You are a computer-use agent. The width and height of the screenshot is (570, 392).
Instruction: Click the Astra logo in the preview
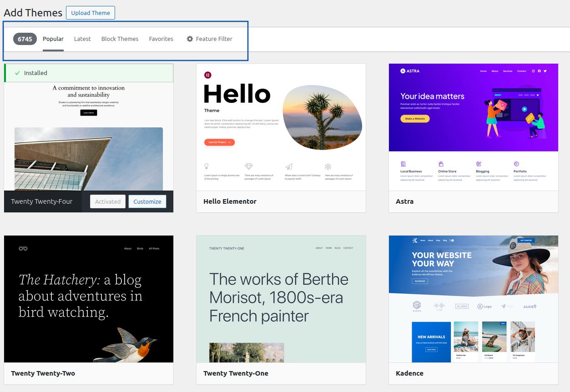pyautogui.click(x=410, y=71)
